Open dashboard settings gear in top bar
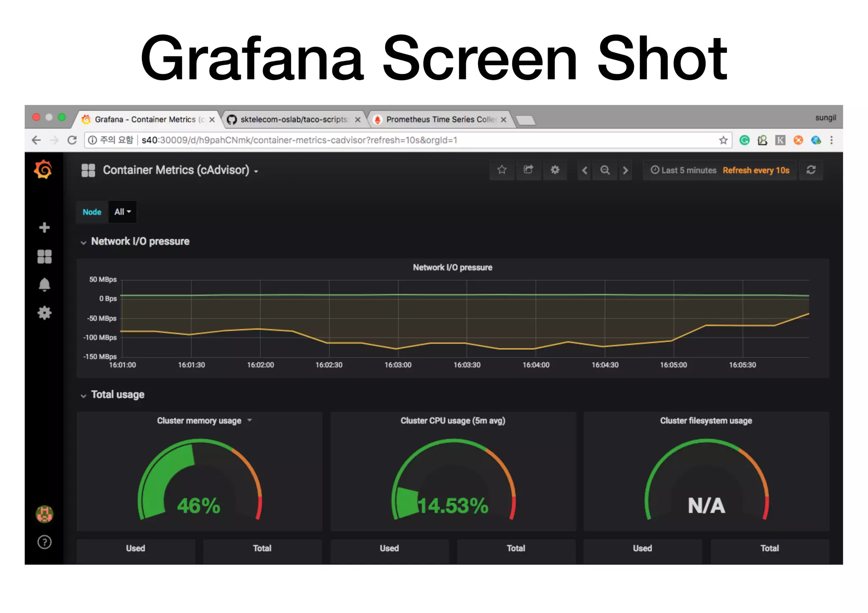The image size is (868, 613). click(555, 170)
